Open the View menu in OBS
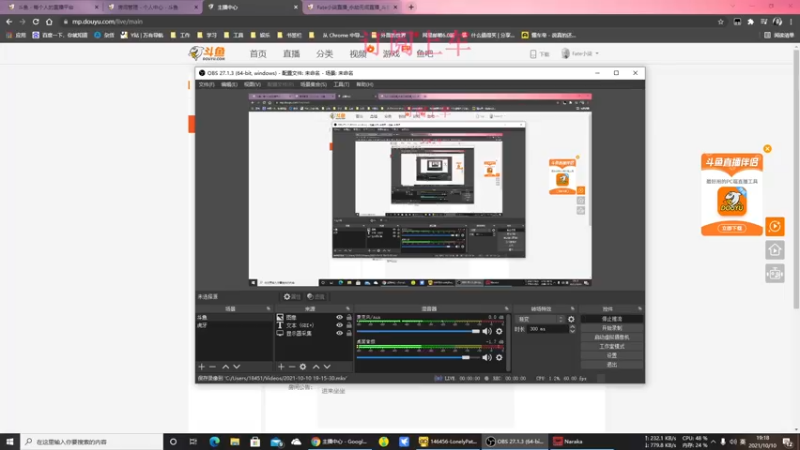The image size is (800, 450). tap(252, 84)
